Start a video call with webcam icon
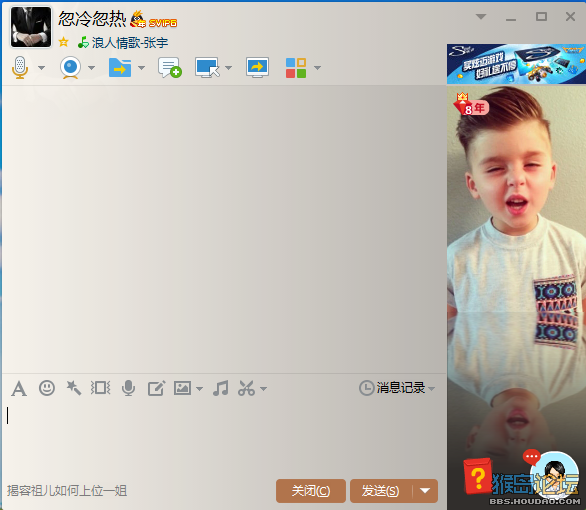Viewport: 586px width, 510px height. click(71, 68)
